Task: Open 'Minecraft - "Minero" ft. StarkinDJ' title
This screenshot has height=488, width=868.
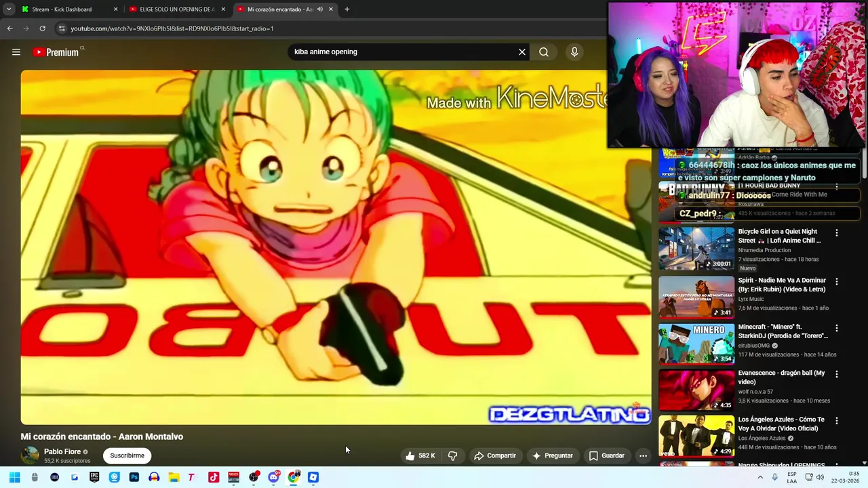Action: point(783,331)
